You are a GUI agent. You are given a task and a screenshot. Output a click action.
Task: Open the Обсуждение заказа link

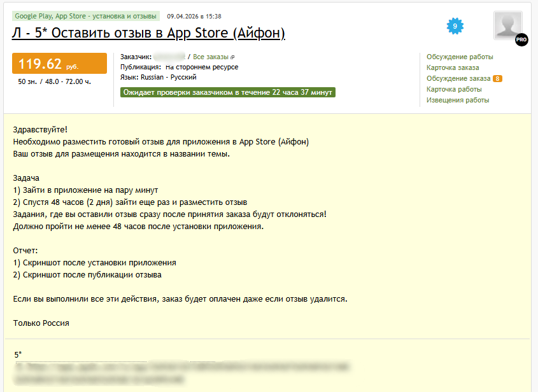pos(458,78)
